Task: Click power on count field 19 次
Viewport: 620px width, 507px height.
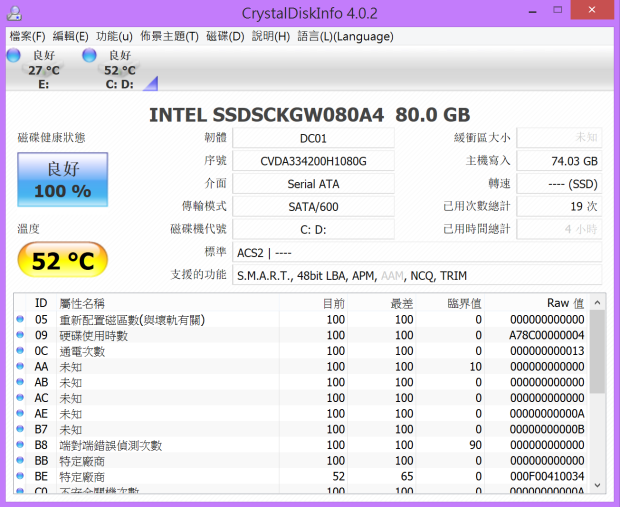Action: [x=560, y=206]
